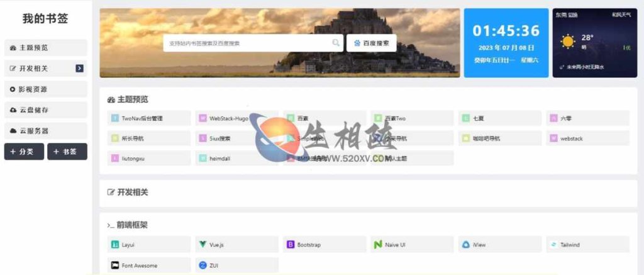Open the 七夏 bookmark

(x=500, y=118)
